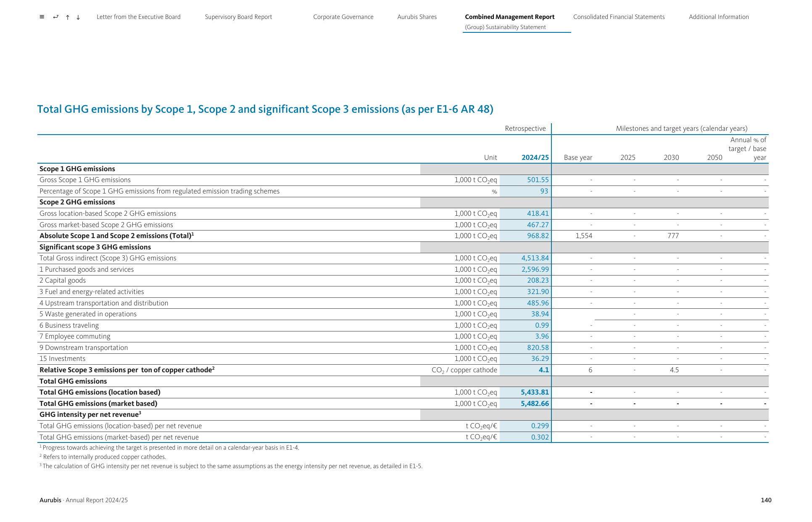Open Consolidated Financial Statements section
The width and height of the screenshot is (812, 522).
[619, 17]
